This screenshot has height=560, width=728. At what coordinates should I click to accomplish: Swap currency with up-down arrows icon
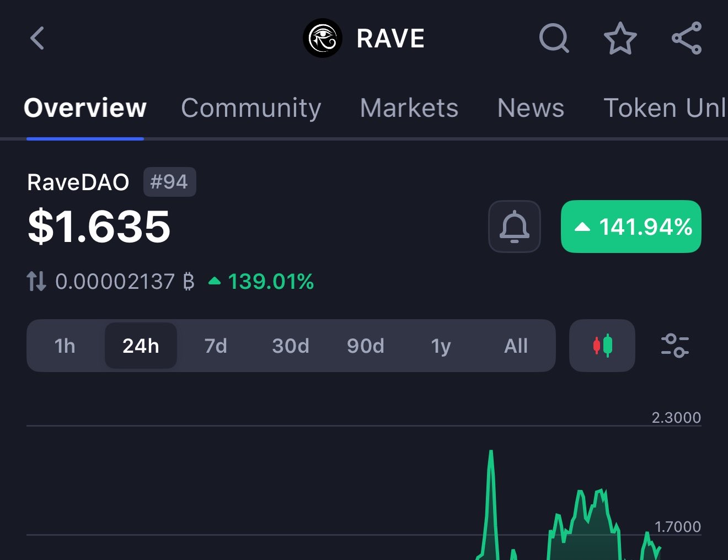point(36,281)
